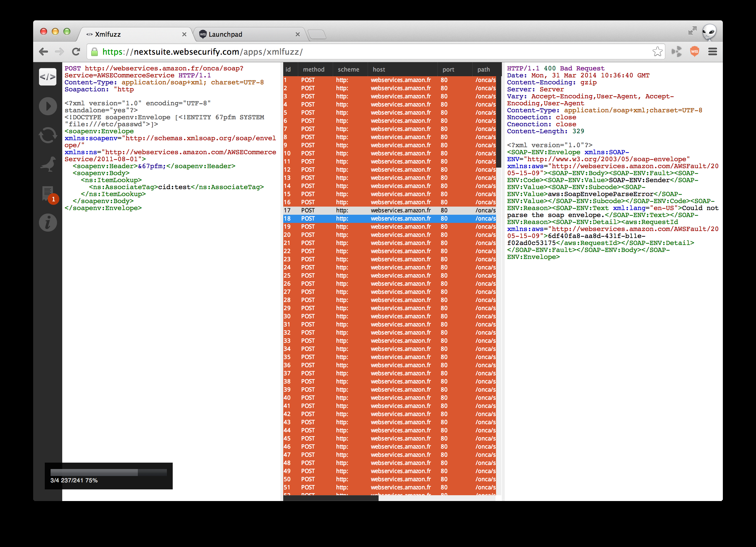Screen dimensions: 756x547
Task: Sort by the method column header
Action: (313, 69)
